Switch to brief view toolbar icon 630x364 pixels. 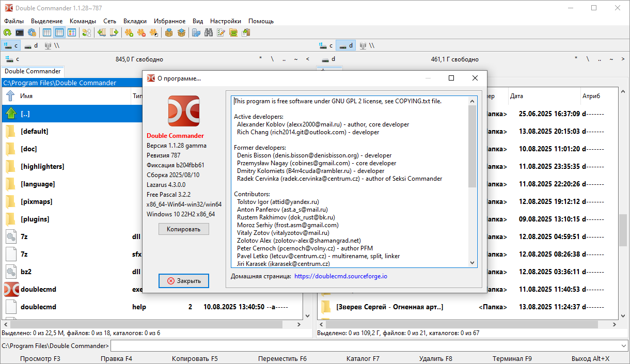coord(47,33)
